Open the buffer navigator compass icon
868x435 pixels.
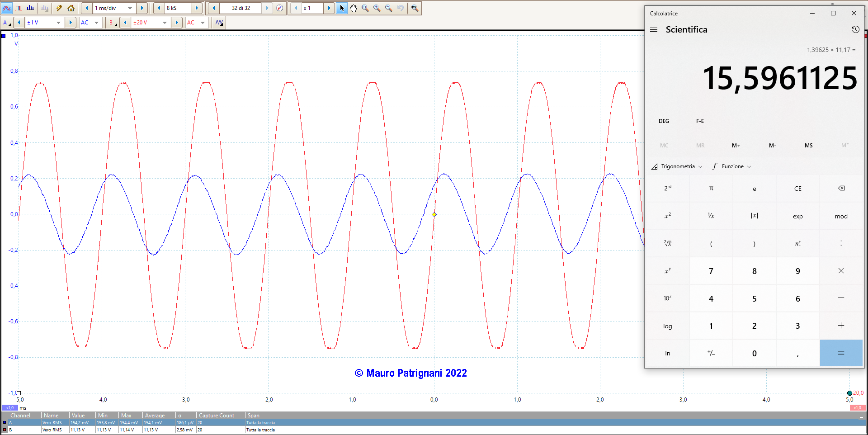[x=280, y=8]
